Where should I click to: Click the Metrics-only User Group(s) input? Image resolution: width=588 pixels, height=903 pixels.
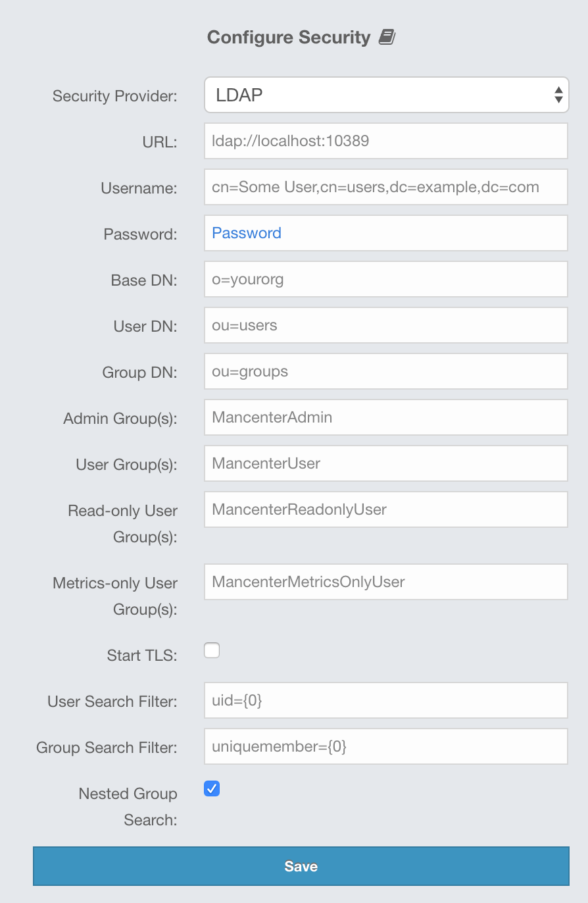click(x=386, y=582)
